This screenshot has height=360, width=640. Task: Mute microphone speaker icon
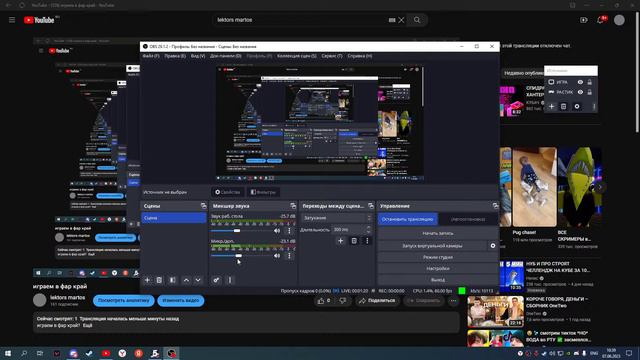pyautogui.click(x=277, y=256)
